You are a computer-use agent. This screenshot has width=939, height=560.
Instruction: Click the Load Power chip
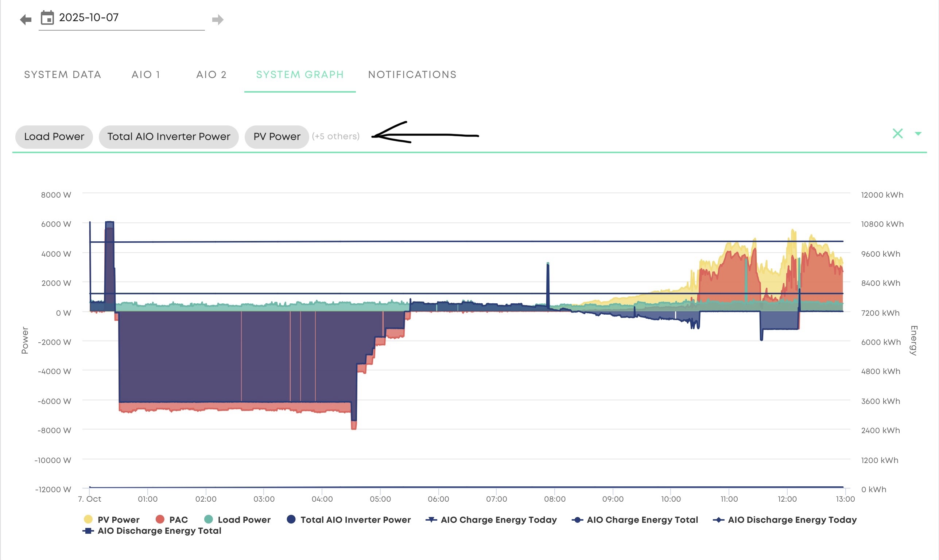pyautogui.click(x=54, y=137)
